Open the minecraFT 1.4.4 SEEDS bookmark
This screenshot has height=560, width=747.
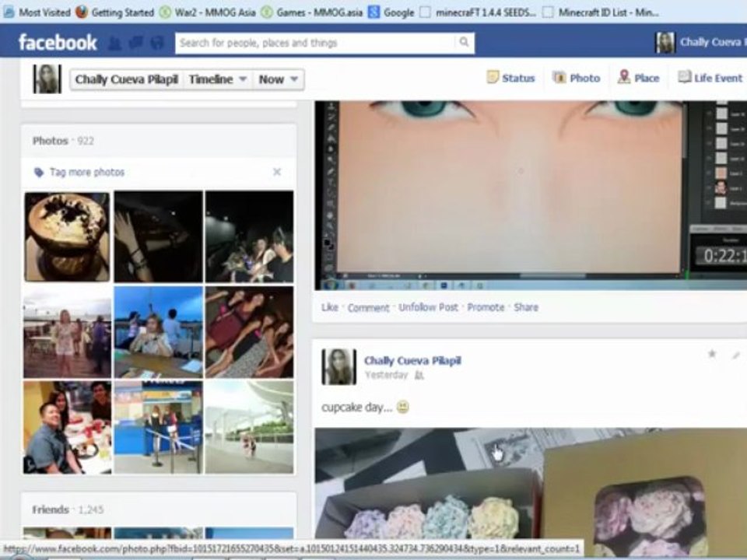(x=478, y=12)
